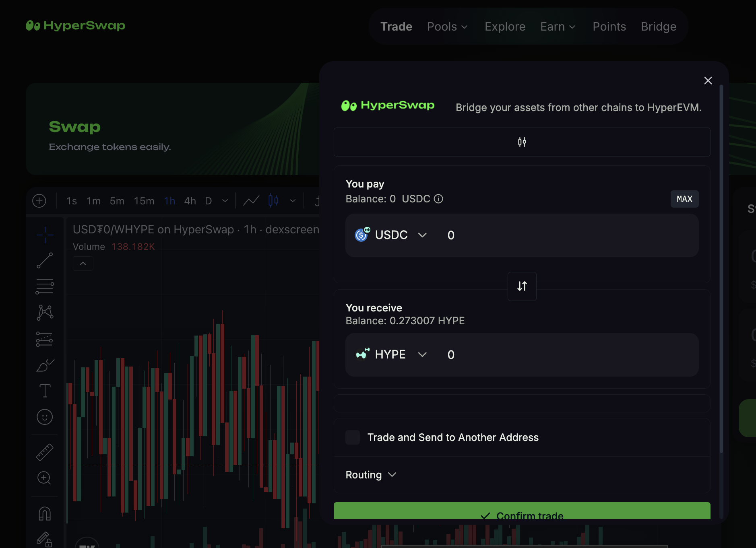Select the 4h chart interval
The image size is (756, 548).
coord(190,201)
